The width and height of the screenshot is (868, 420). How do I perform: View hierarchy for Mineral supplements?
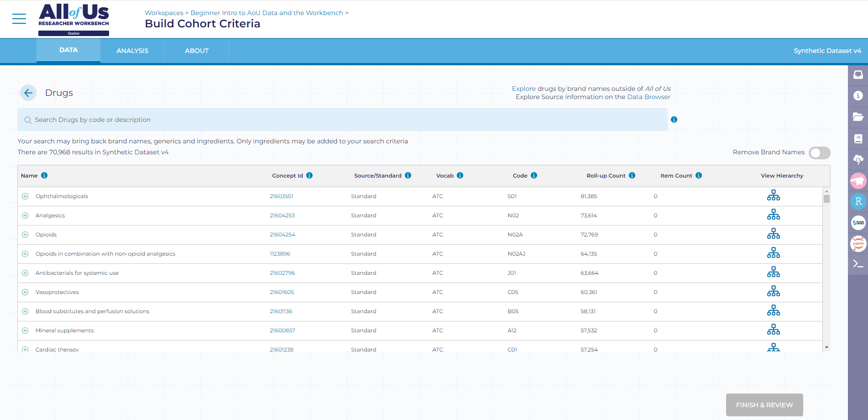click(x=774, y=330)
